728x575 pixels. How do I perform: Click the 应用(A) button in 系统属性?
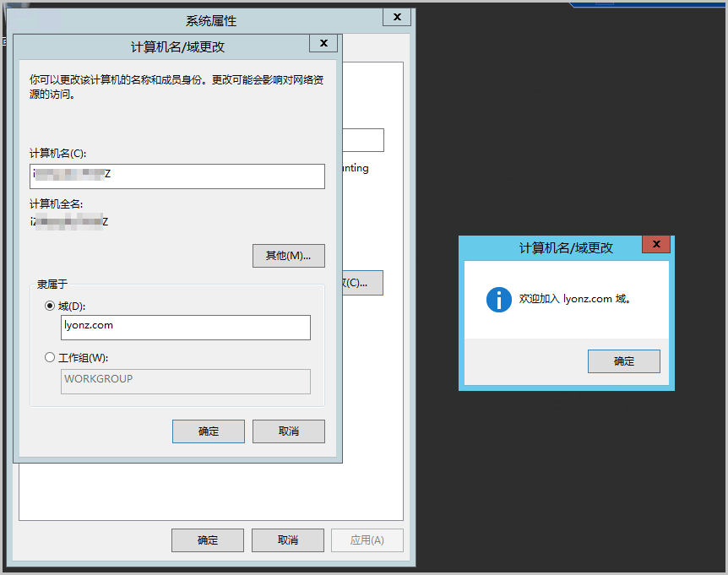point(367,540)
